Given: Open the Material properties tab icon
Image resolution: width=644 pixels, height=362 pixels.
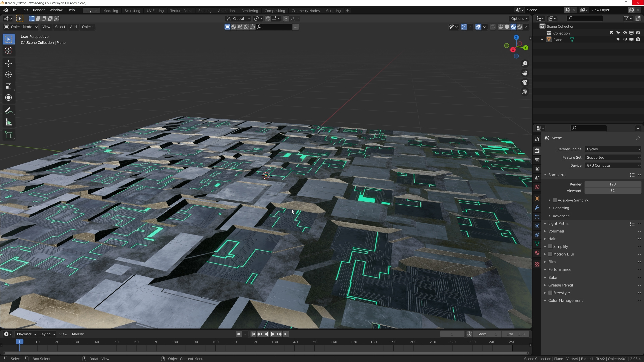Looking at the screenshot, I should click(537, 253).
